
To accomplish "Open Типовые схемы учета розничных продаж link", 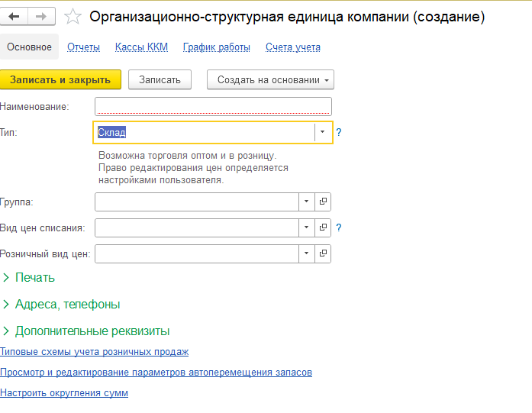I will [95, 352].
